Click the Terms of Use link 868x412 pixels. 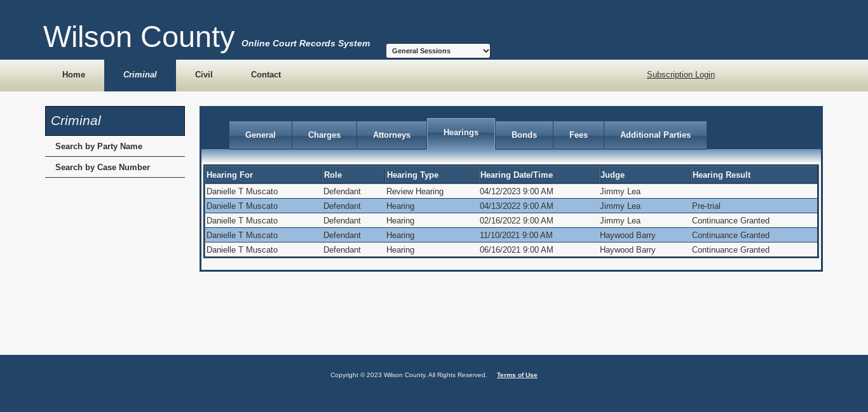pyautogui.click(x=517, y=375)
